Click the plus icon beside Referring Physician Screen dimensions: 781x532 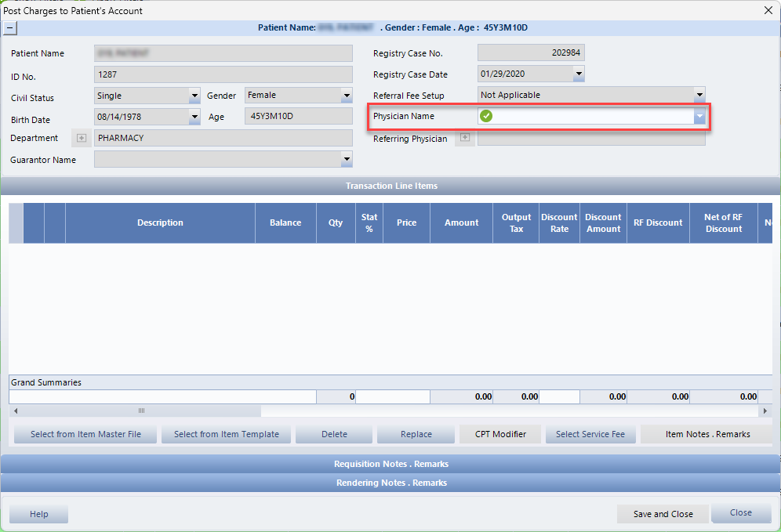pos(465,138)
